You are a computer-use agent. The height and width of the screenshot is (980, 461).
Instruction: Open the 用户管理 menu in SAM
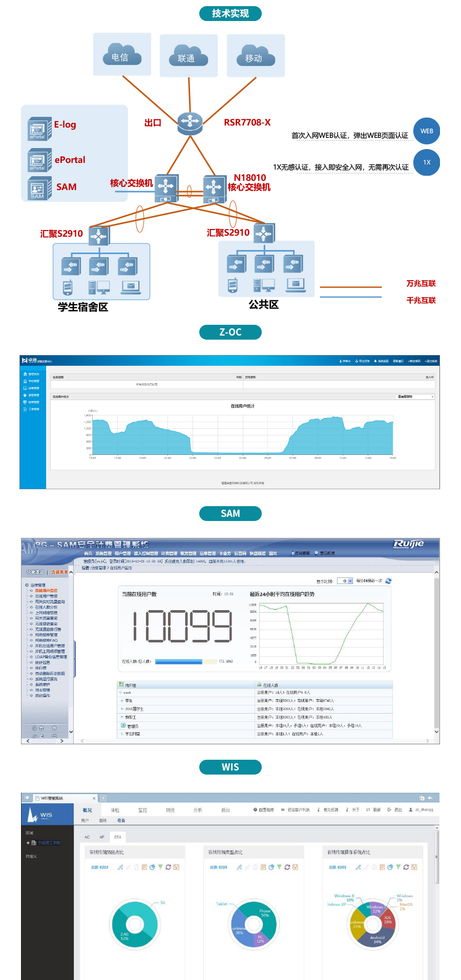pyautogui.click(x=122, y=553)
